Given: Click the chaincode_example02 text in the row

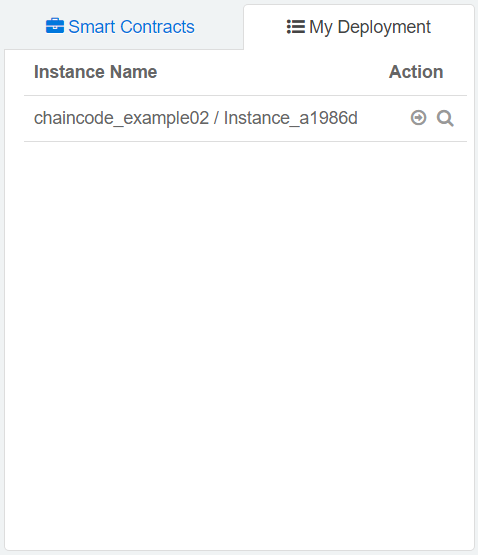Looking at the screenshot, I should 121,118.
